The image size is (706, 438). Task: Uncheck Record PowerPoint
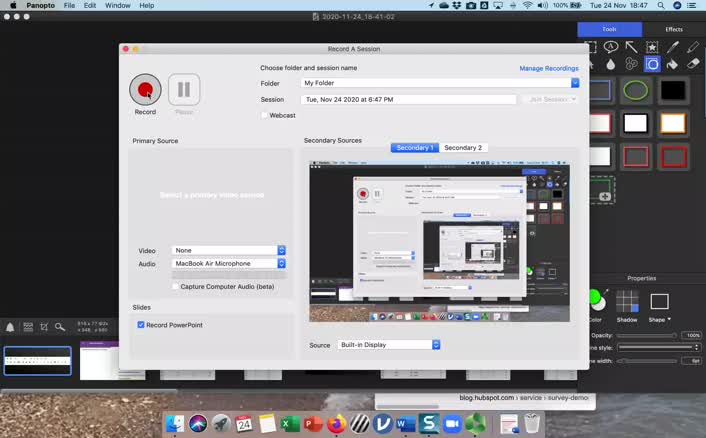click(x=140, y=325)
